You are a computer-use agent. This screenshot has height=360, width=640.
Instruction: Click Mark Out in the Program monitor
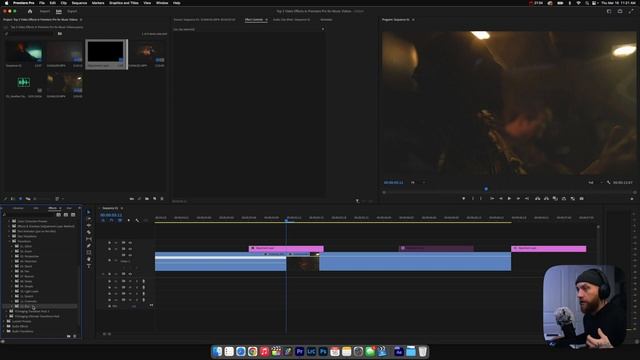(x=481, y=199)
